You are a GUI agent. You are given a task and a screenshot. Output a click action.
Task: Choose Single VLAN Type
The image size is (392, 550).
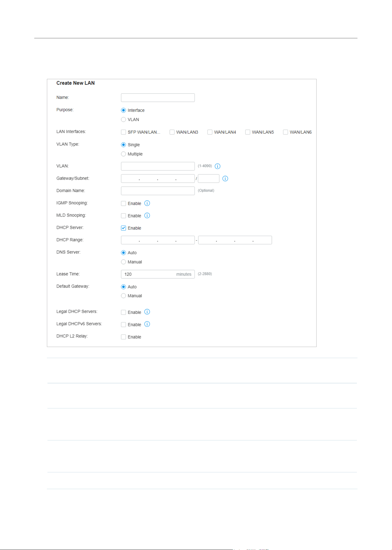[123, 145]
